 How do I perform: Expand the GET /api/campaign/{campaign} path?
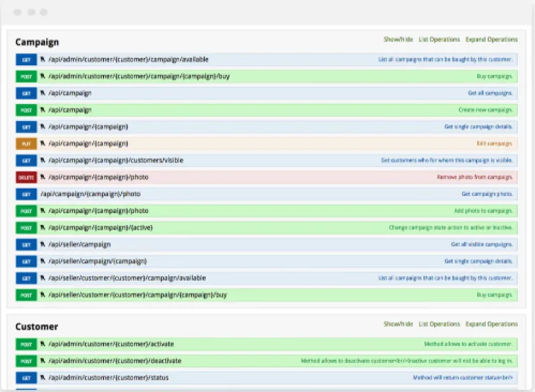[x=88, y=126]
